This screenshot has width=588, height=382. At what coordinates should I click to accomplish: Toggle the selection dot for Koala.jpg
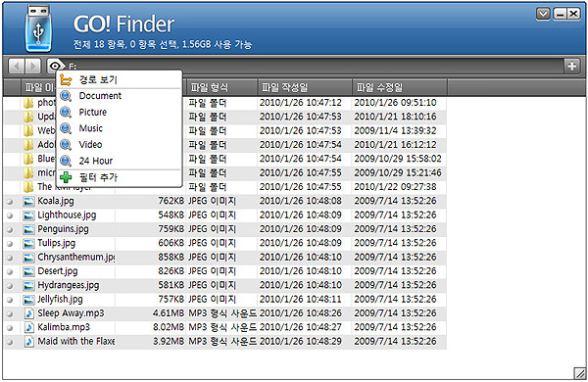(x=10, y=202)
